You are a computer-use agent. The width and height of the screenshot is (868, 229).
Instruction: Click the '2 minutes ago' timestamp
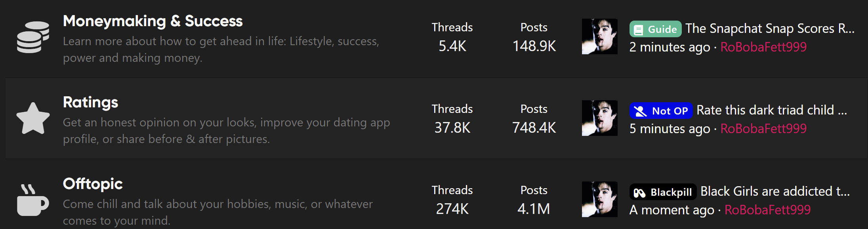[x=670, y=47]
